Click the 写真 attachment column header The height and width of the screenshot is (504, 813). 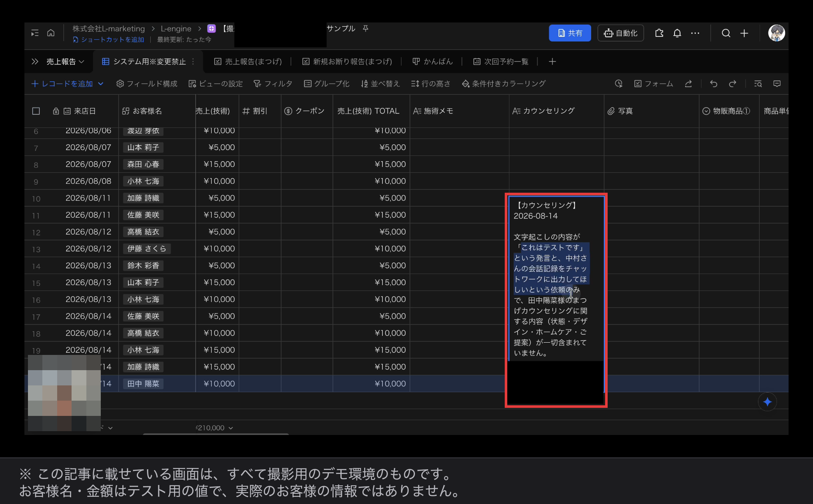coord(651,111)
